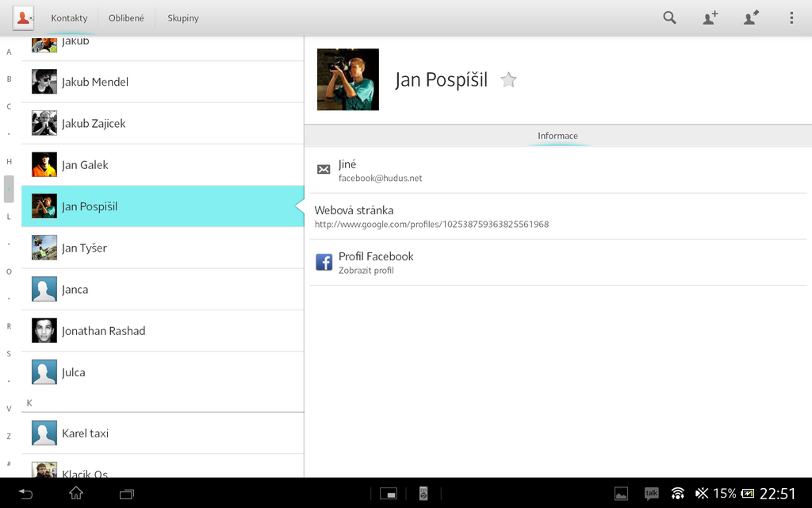Jump to letter K in alphabet index

point(29,402)
